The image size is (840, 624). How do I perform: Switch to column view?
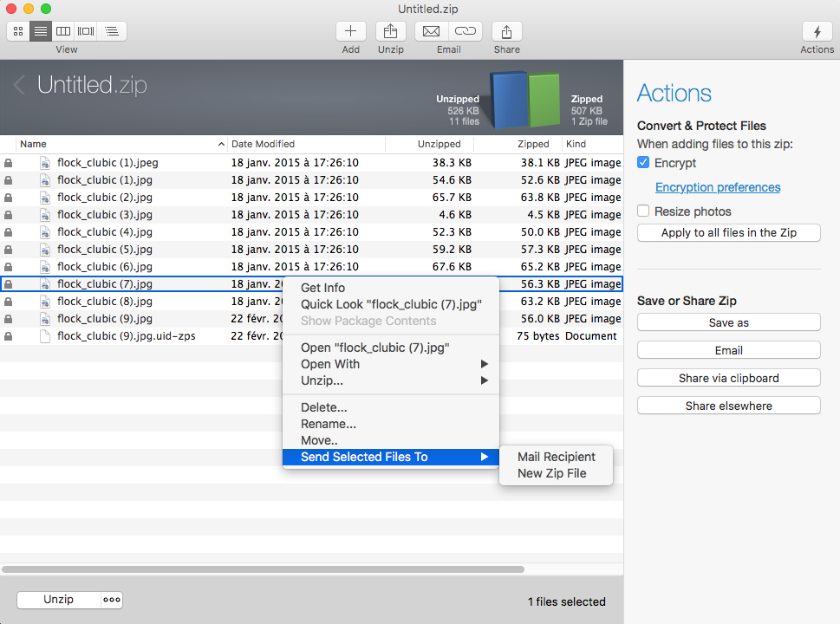click(x=63, y=31)
